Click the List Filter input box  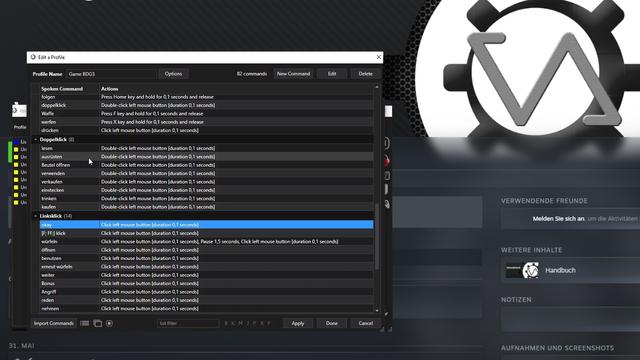tap(188, 323)
